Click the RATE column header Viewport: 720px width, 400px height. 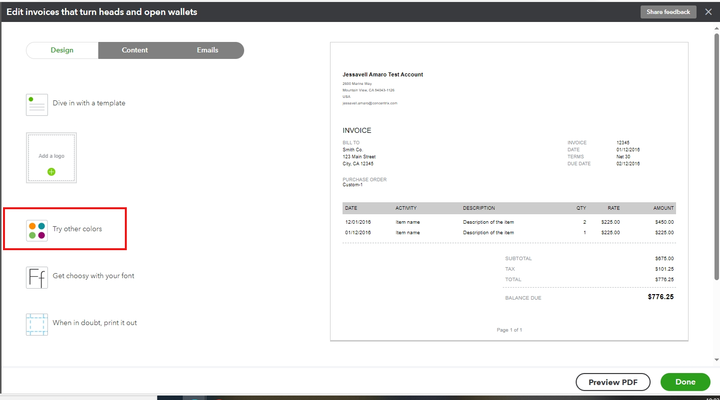point(613,208)
